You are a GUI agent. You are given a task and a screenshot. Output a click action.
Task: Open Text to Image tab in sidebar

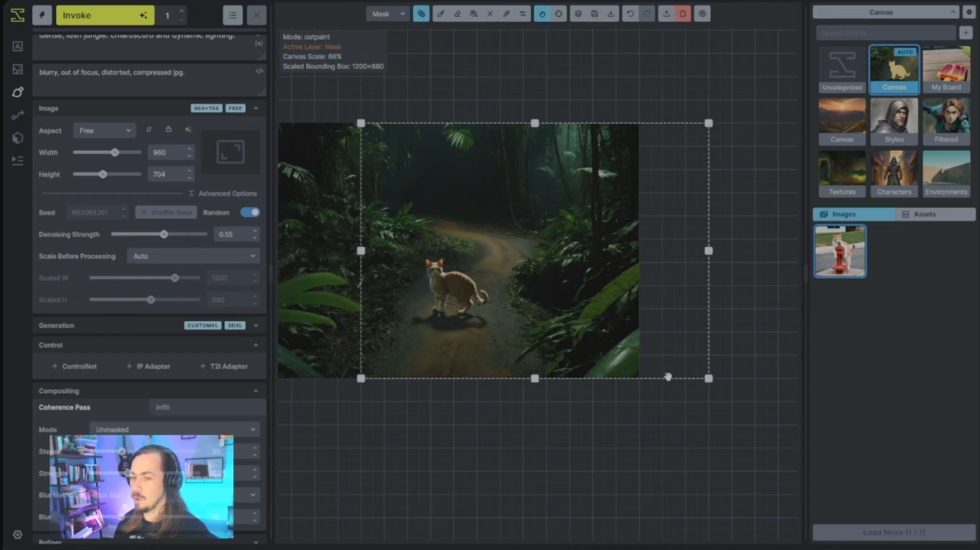click(x=17, y=47)
